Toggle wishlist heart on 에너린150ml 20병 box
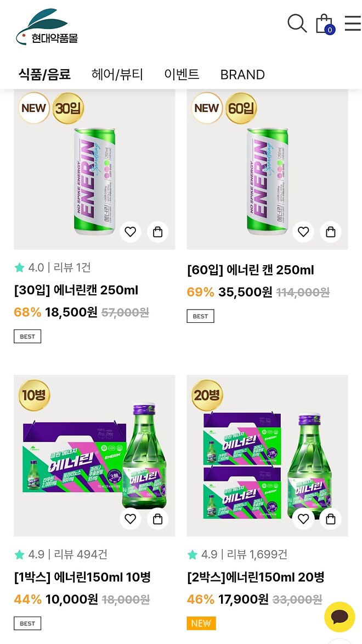Image resolution: width=362 pixels, height=644 pixels. (303, 518)
